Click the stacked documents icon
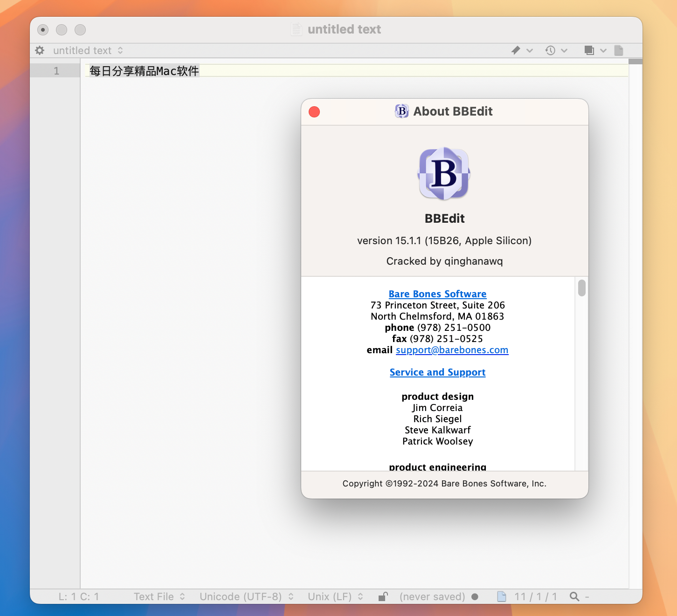677x616 pixels. click(589, 50)
